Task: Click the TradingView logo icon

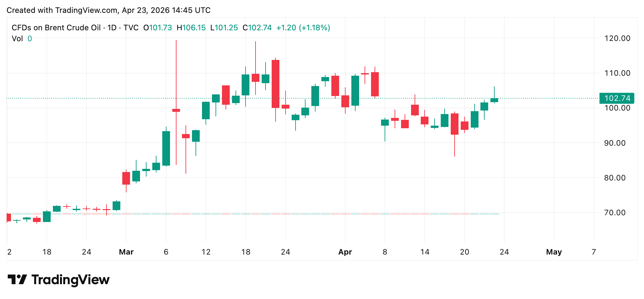Action: coord(17,279)
